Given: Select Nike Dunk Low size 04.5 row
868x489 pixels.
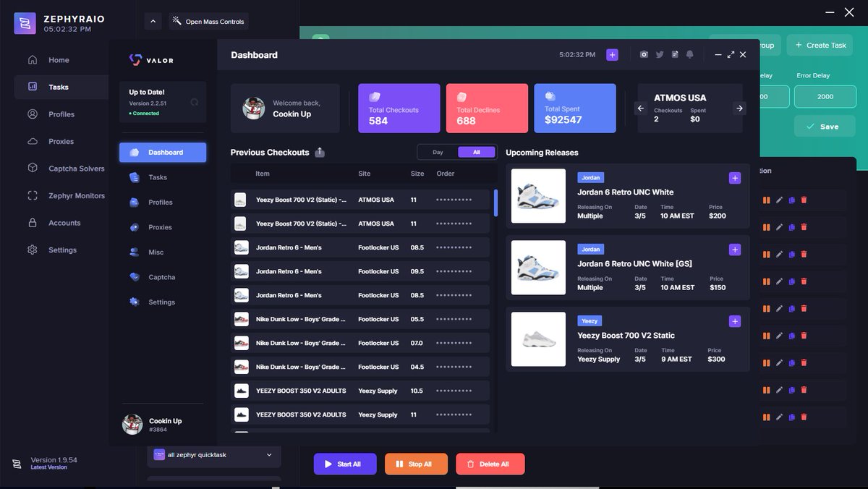Looking at the screenshot, I should 360,367.
